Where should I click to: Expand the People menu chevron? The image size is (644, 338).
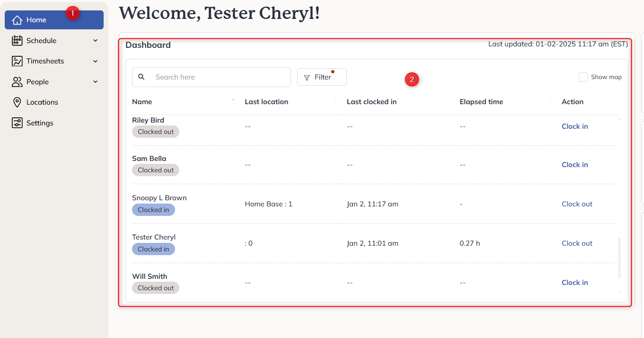(x=96, y=82)
